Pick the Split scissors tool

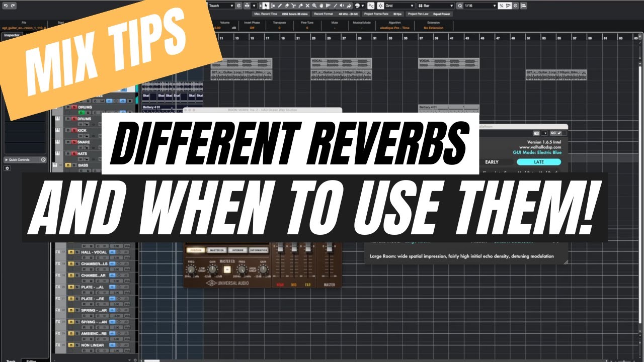(x=293, y=6)
